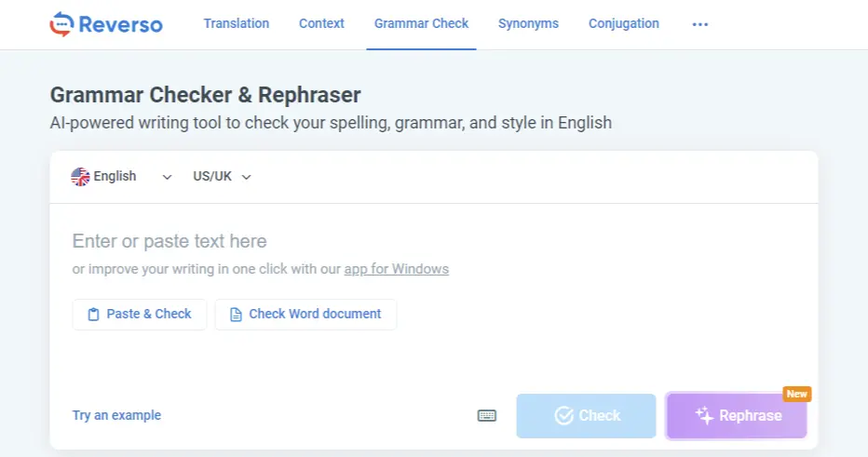Viewport: 868px width, 457px height.
Task: Click the New badge on Rephrase
Action: click(x=796, y=394)
